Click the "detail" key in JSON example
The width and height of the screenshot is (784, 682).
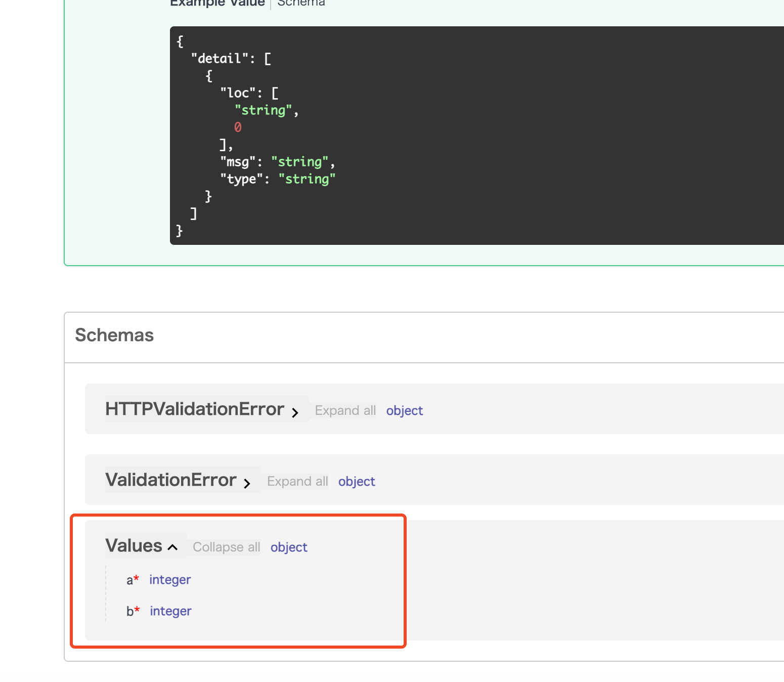click(220, 59)
